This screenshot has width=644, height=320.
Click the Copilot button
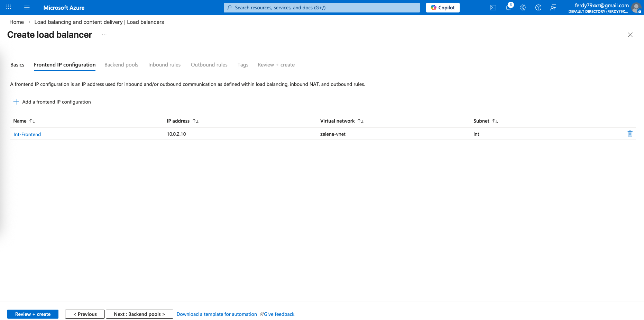point(443,8)
